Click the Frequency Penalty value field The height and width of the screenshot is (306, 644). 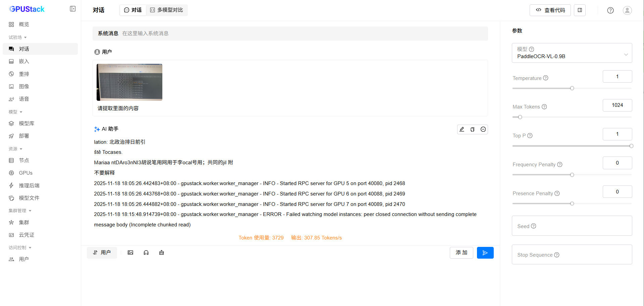[x=617, y=163]
